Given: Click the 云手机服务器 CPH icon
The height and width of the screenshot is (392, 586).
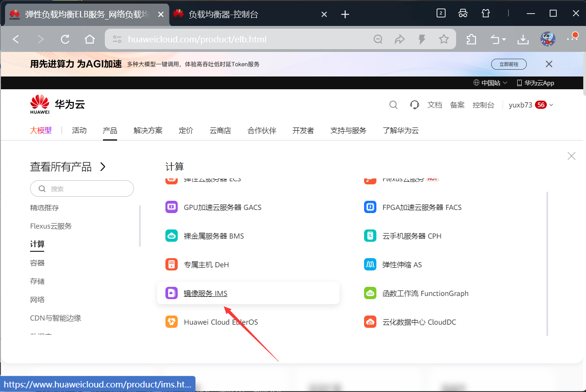Looking at the screenshot, I should coord(370,236).
